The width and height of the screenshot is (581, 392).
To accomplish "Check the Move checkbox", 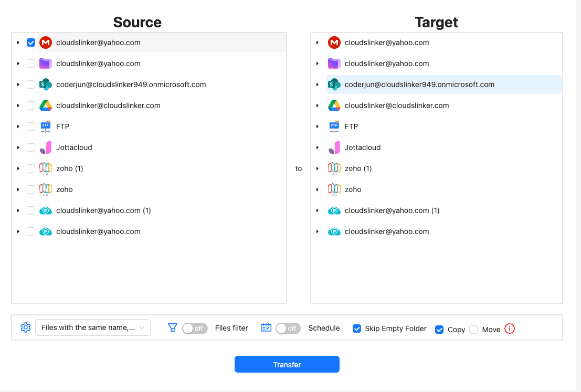I will pyautogui.click(x=473, y=329).
